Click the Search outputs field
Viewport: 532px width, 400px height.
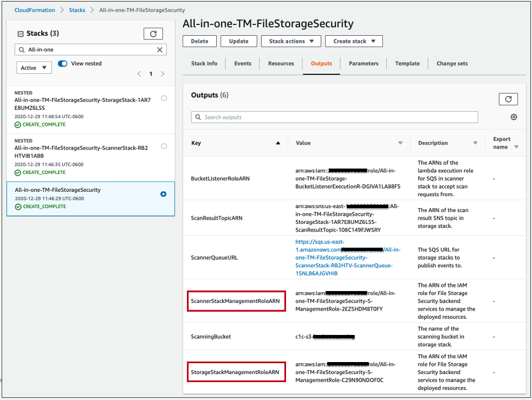[x=334, y=117]
